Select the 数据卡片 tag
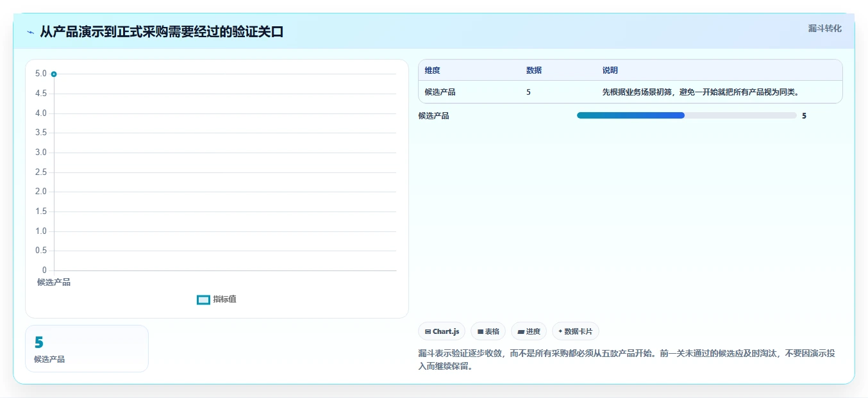The width and height of the screenshot is (868, 398). (x=576, y=331)
